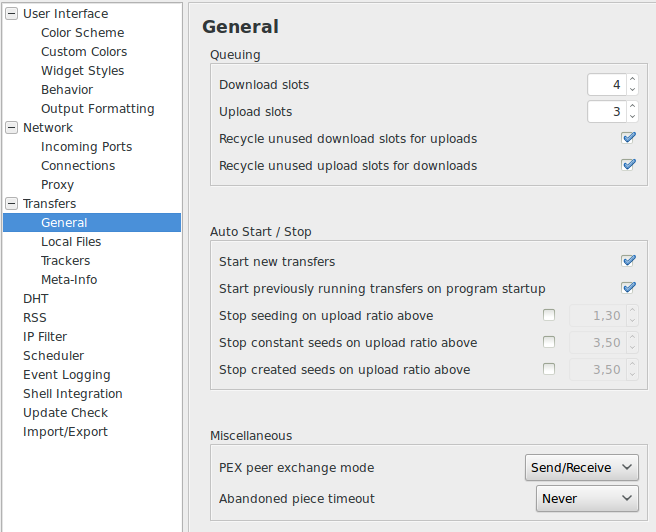Enable Stop constant seeds on upload ratio
The height and width of the screenshot is (532, 656).
(548, 342)
